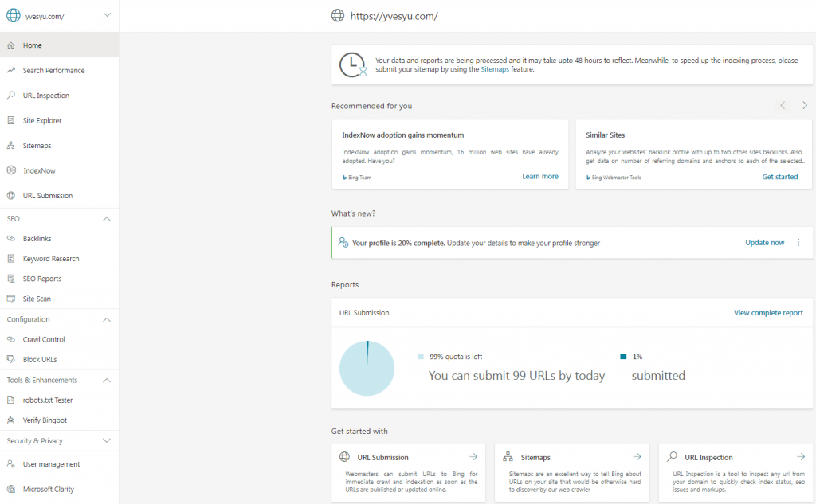816x504 pixels.
Task: Click the Site Scan icon
Action: 11,299
